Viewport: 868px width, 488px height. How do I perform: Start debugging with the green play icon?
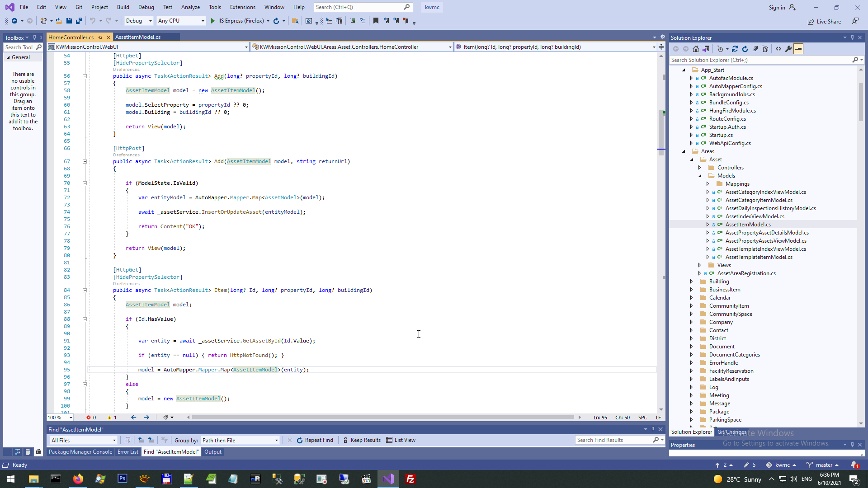click(x=213, y=21)
